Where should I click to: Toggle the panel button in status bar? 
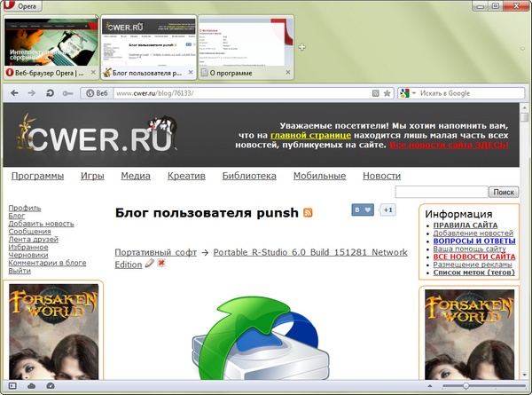[x=12, y=386]
